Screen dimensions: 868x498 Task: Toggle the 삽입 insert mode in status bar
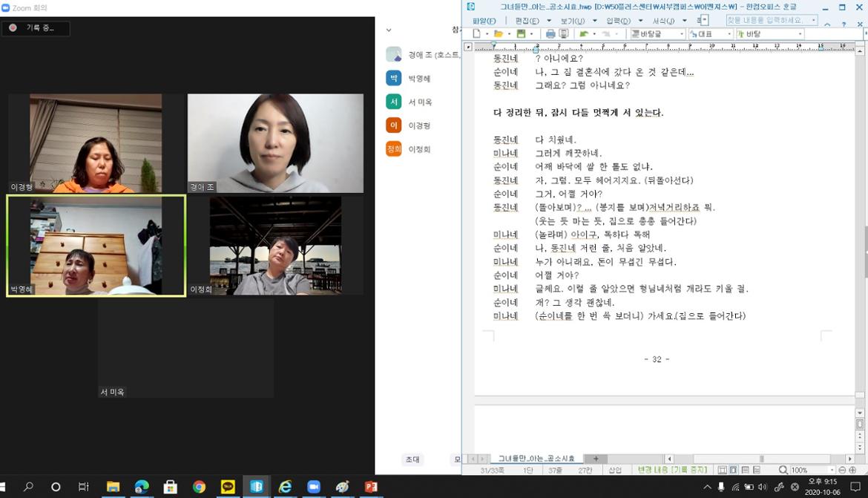click(615, 470)
